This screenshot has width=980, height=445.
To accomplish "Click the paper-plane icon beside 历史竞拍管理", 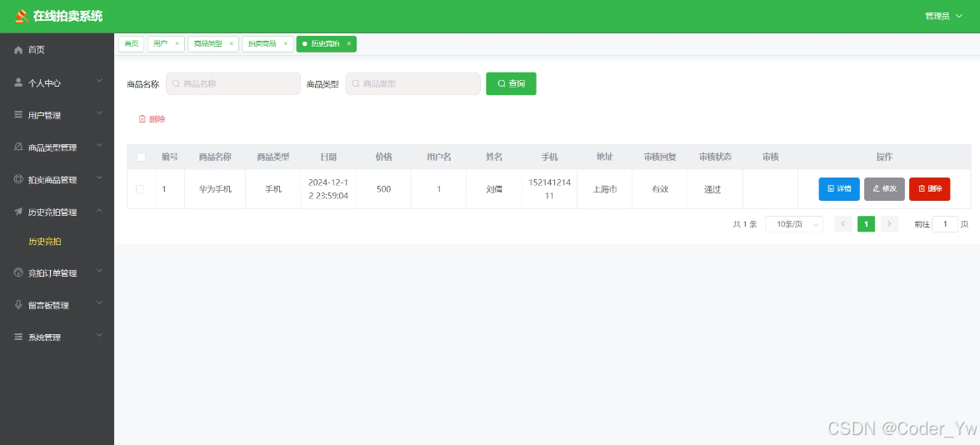I will (18, 212).
